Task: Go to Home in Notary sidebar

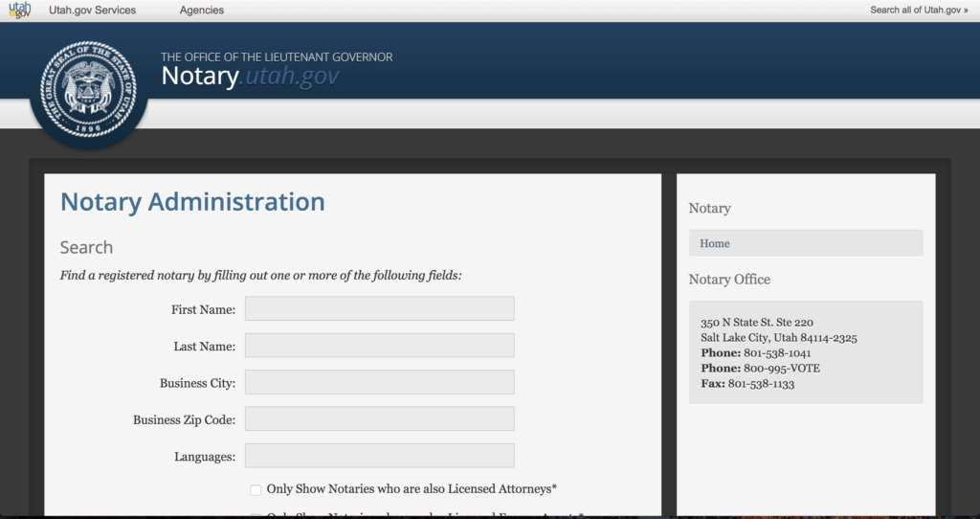Action: click(806, 243)
